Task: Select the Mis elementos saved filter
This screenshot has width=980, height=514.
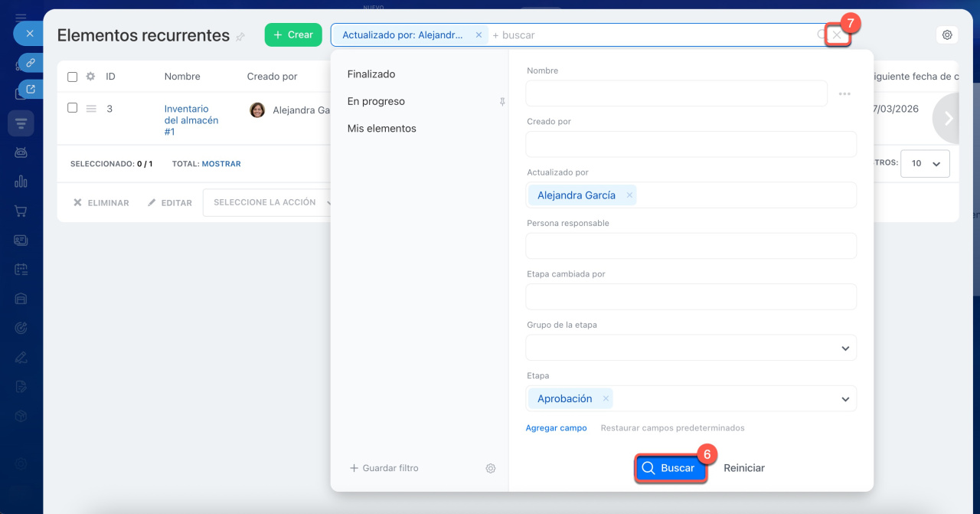Action: [382, 129]
